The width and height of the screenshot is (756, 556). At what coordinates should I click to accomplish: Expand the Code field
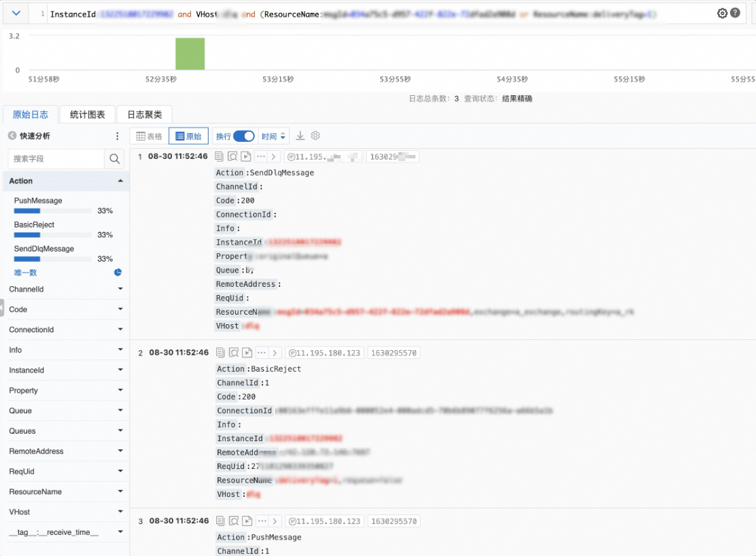[65, 309]
